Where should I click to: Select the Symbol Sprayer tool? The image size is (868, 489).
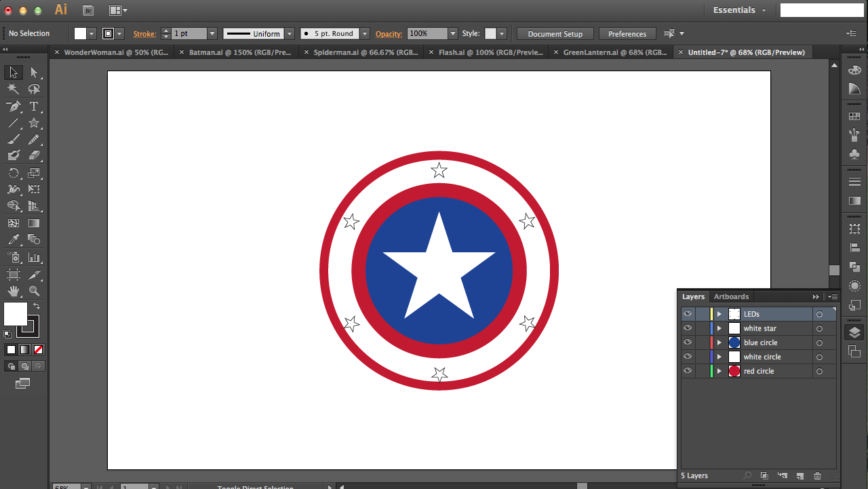(x=13, y=257)
